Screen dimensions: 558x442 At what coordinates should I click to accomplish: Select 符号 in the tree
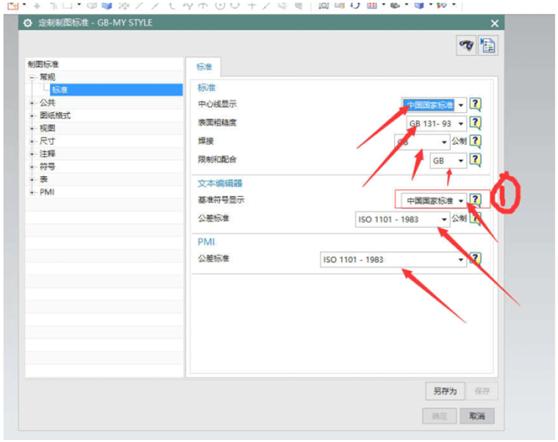coord(47,167)
